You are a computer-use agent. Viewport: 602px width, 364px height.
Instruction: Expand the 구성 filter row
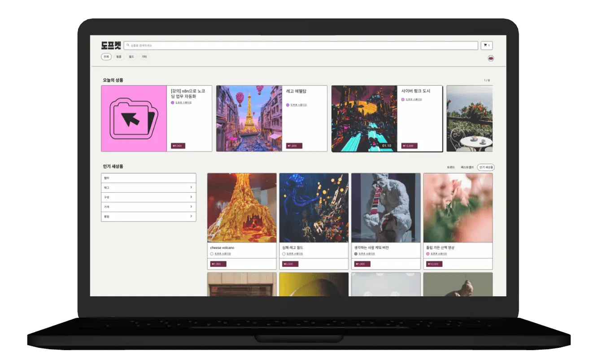148,197
